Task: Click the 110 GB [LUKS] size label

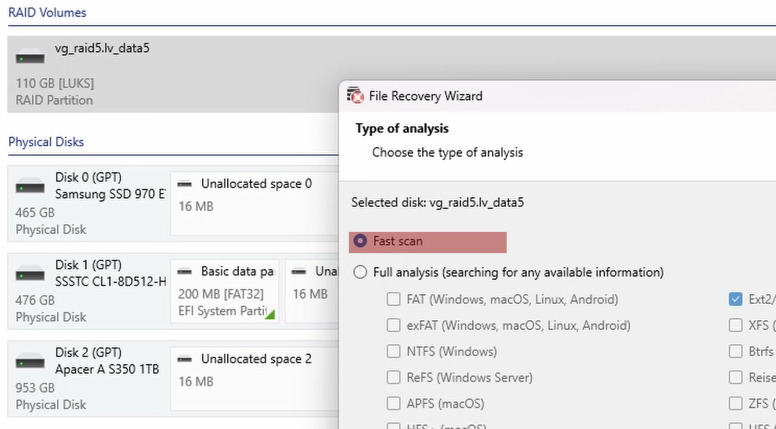Action: pyautogui.click(x=55, y=83)
